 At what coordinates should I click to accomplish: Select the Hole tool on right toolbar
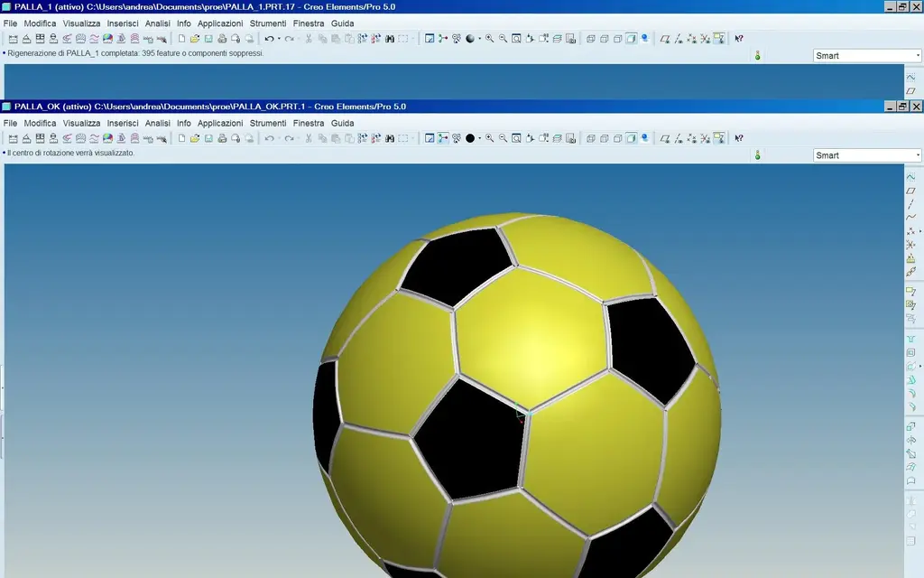click(910, 339)
